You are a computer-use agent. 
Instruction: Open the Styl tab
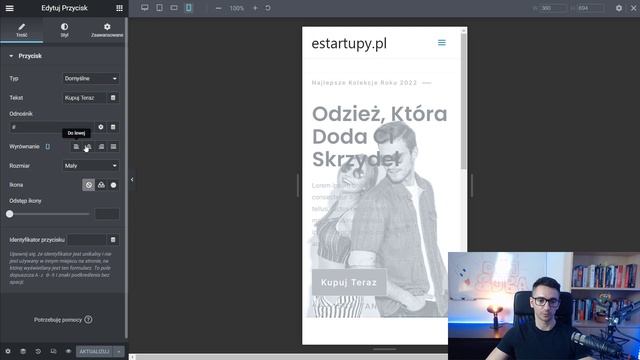coord(64,30)
